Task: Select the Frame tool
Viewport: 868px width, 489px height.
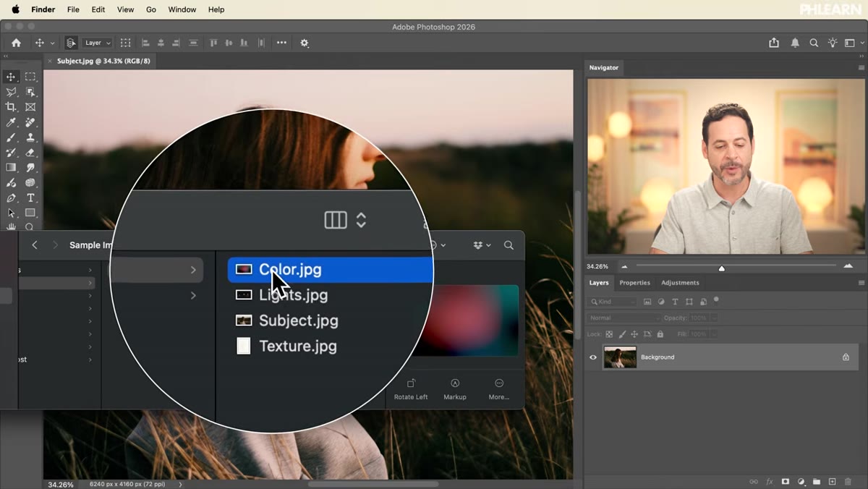Action: [x=30, y=107]
